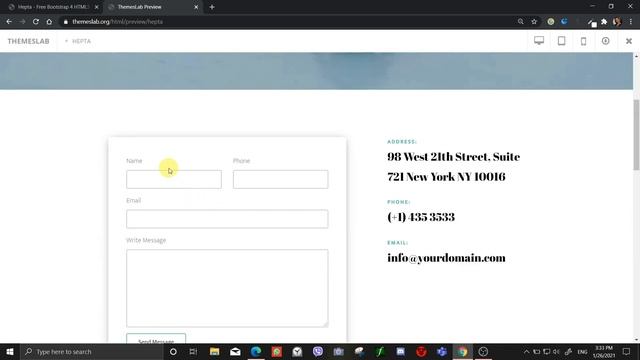Switch to mobile phone preview mode
The image size is (640, 360).
584,41
